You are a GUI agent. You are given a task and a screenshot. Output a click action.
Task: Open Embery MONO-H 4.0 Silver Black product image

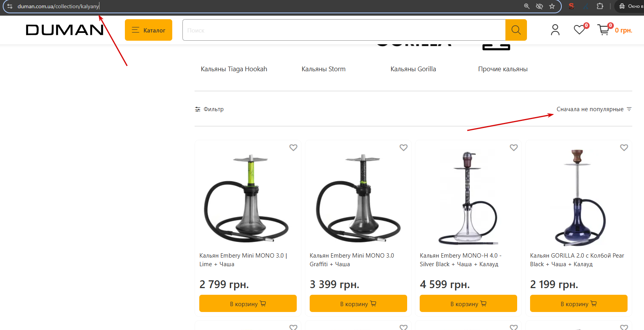(x=468, y=198)
